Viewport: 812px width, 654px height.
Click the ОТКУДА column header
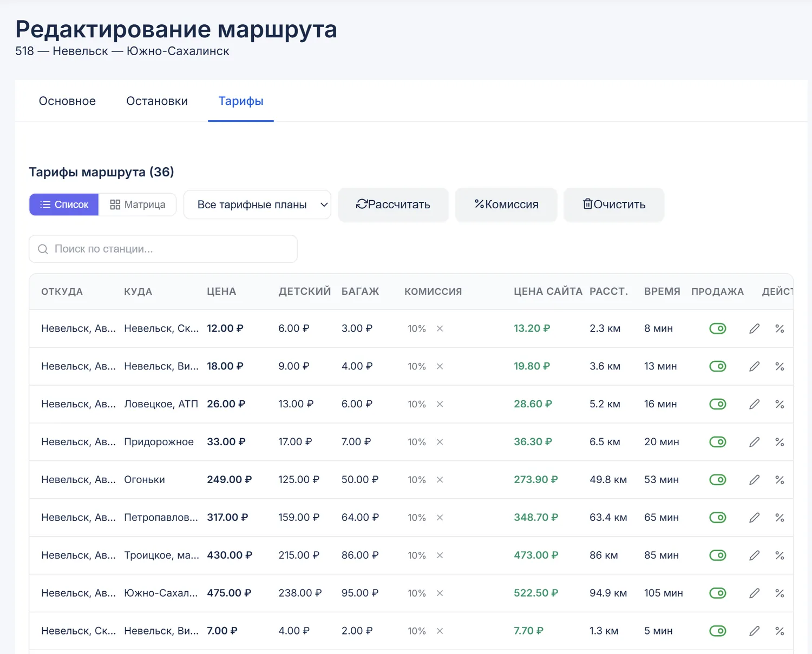point(62,292)
